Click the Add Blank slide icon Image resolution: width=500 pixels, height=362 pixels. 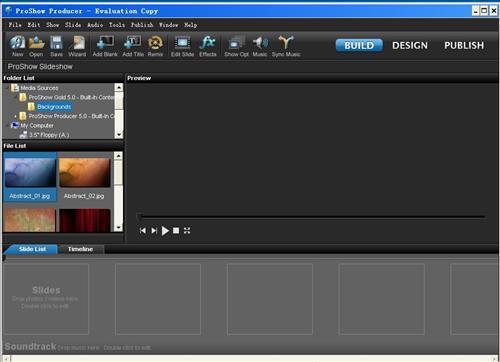[x=105, y=46]
